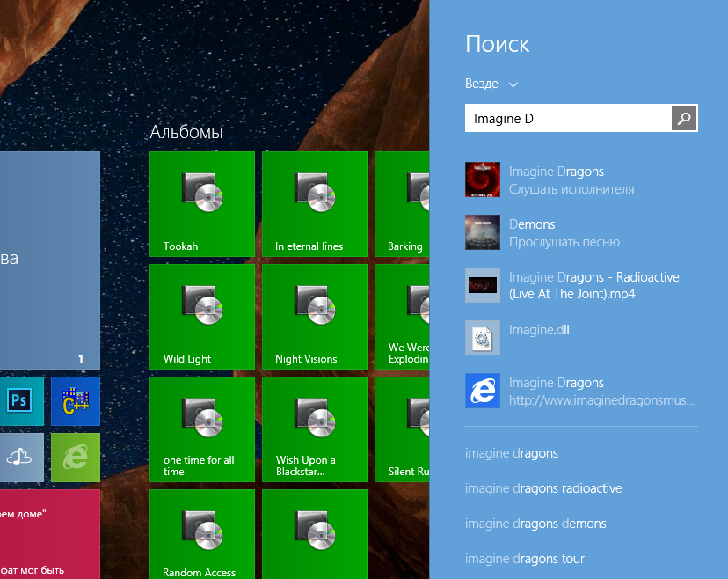
Task: Play the Demons 'Прослушать песню' result
Action: coord(581,232)
